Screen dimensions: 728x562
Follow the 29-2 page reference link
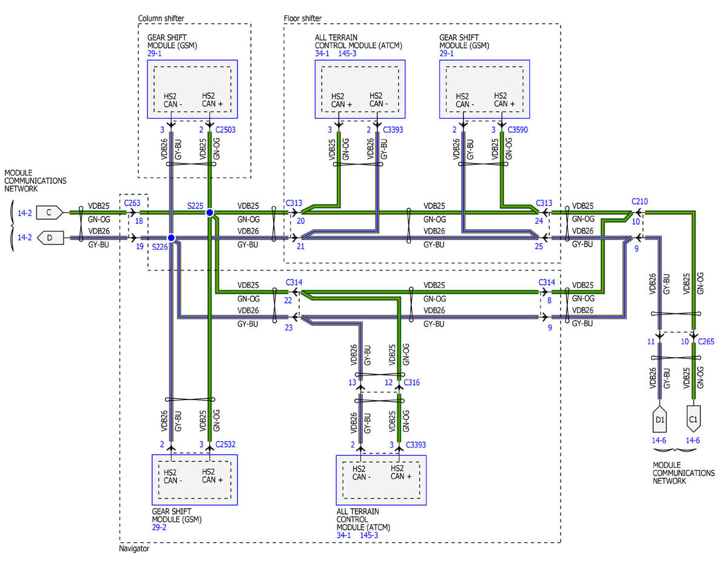pos(160,528)
